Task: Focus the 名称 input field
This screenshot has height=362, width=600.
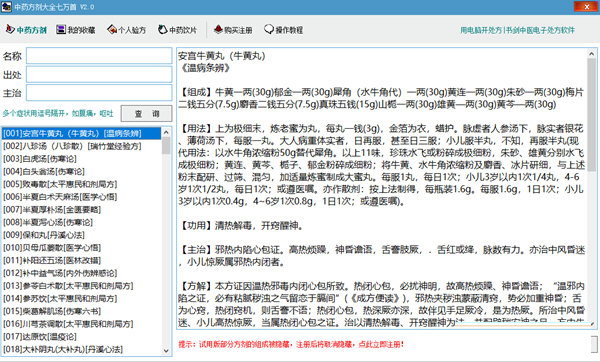Action: click(99, 56)
